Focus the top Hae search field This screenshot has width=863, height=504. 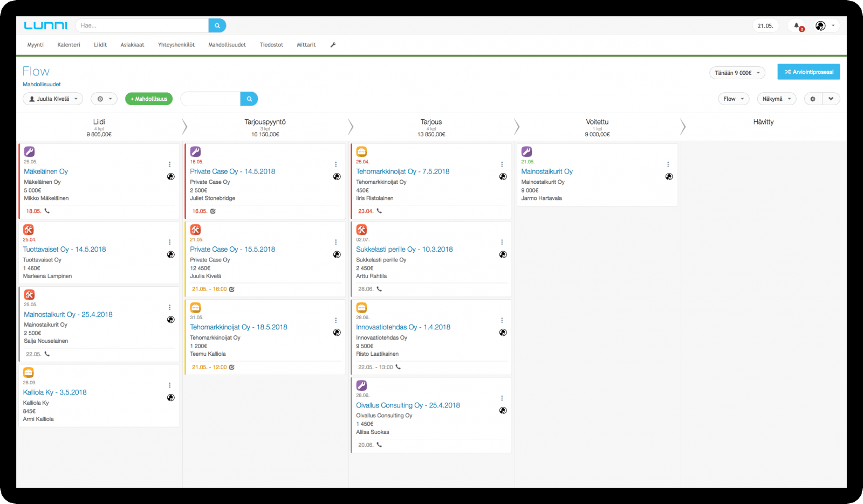[142, 25]
